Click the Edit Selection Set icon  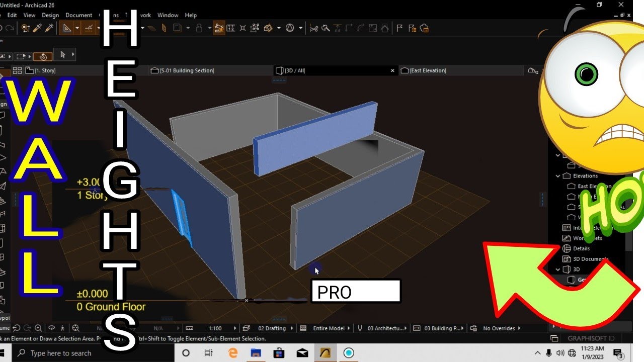pos(256,28)
